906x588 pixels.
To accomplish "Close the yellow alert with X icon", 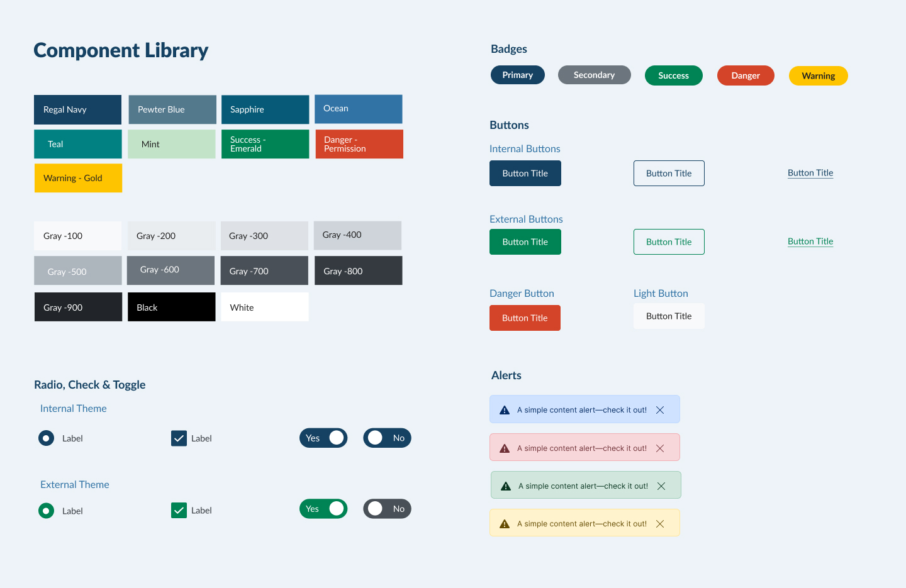I will tap(660, 524).
